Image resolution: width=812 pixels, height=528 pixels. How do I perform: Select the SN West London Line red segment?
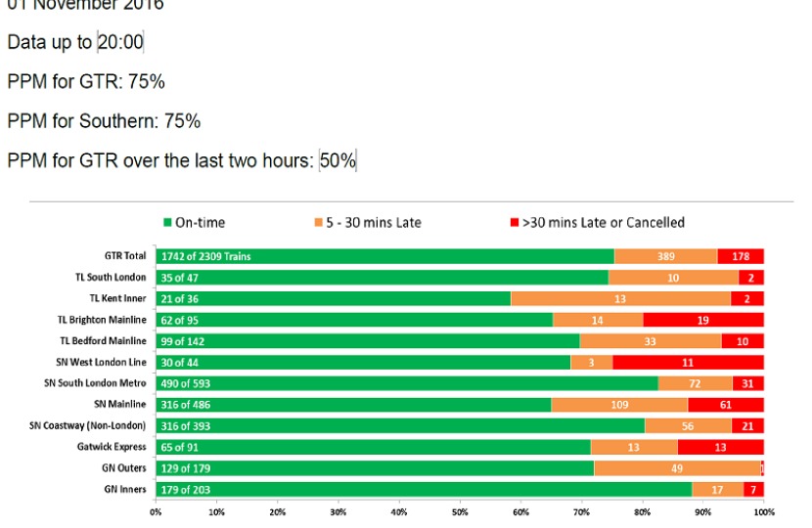pyautogui.click(x=688, y=362)
